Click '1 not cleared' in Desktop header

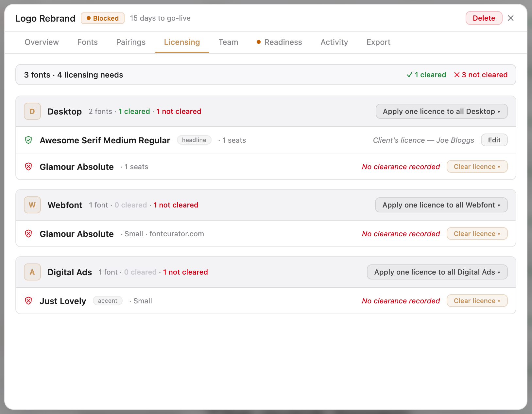point(179,111)
